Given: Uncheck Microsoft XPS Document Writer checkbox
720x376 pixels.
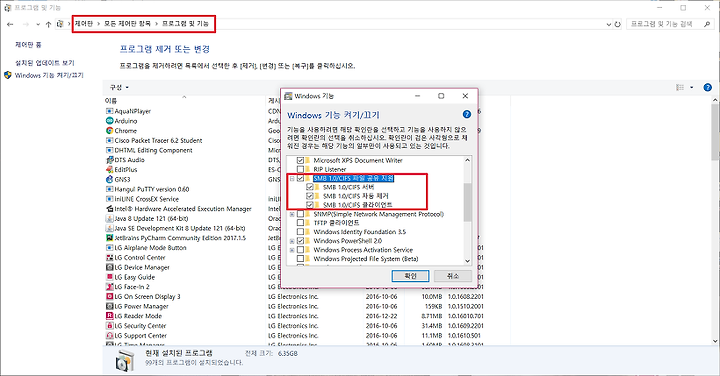Looking at the screenshot, I should (300, 160).
